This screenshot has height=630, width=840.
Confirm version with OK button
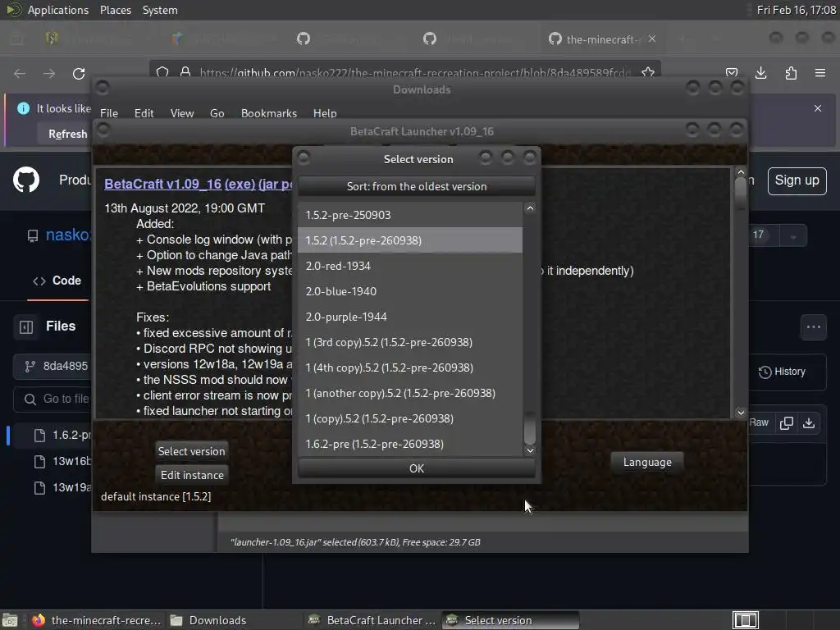tap(416, 468)
